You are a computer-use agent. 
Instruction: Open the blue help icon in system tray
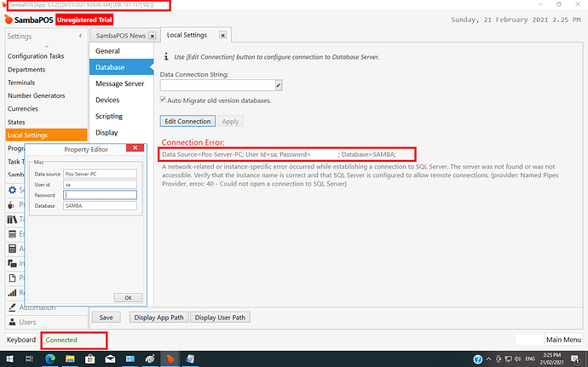[478, 359]
